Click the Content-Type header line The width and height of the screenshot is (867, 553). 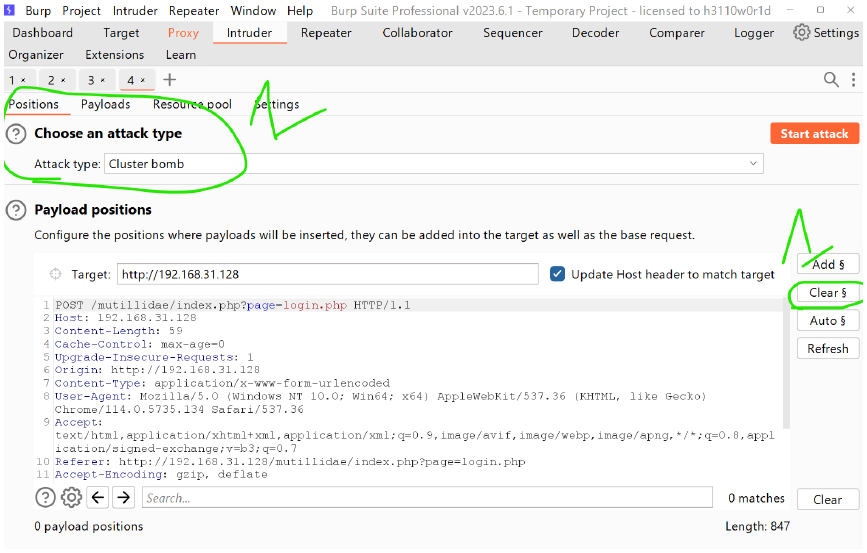point(222,383)
